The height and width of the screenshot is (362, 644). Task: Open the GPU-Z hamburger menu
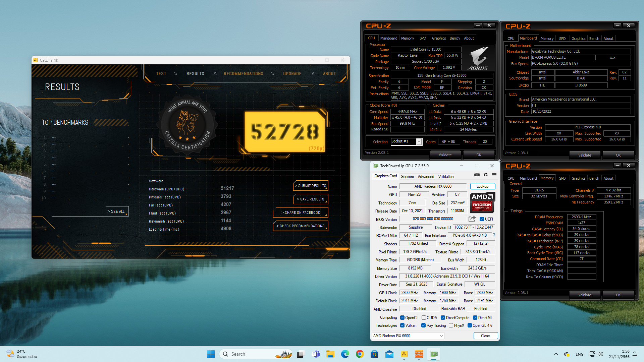[494, 175]
